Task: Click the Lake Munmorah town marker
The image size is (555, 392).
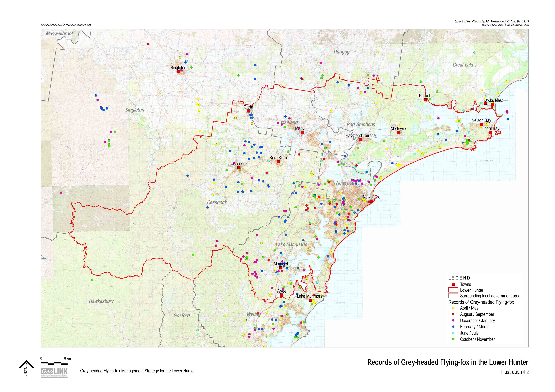Action: [x=311, y=300]
